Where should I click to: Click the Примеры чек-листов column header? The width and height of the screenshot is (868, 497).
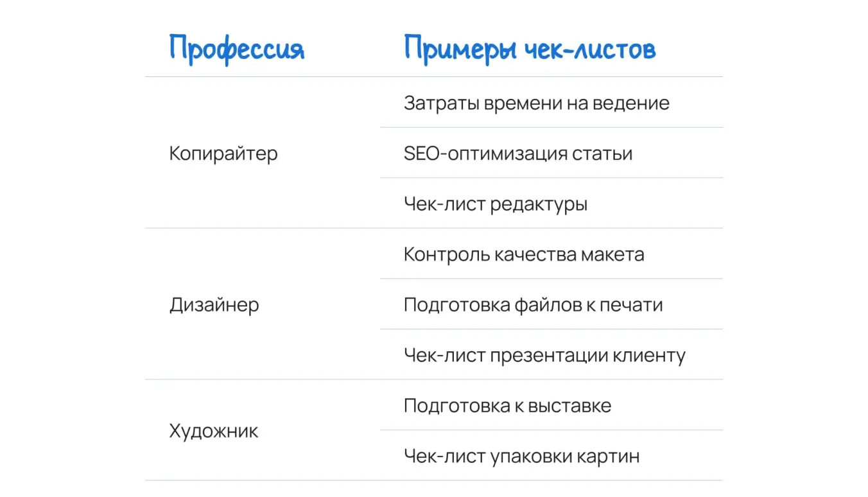click(530, 49)
